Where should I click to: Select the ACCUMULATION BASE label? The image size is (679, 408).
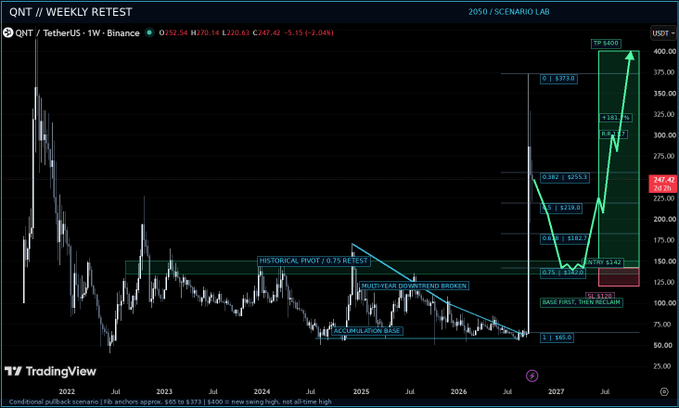(367, 331)
